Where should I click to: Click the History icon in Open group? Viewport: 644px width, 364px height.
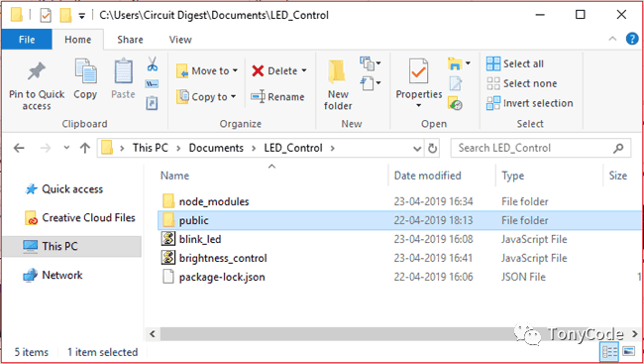click(455, 103)
